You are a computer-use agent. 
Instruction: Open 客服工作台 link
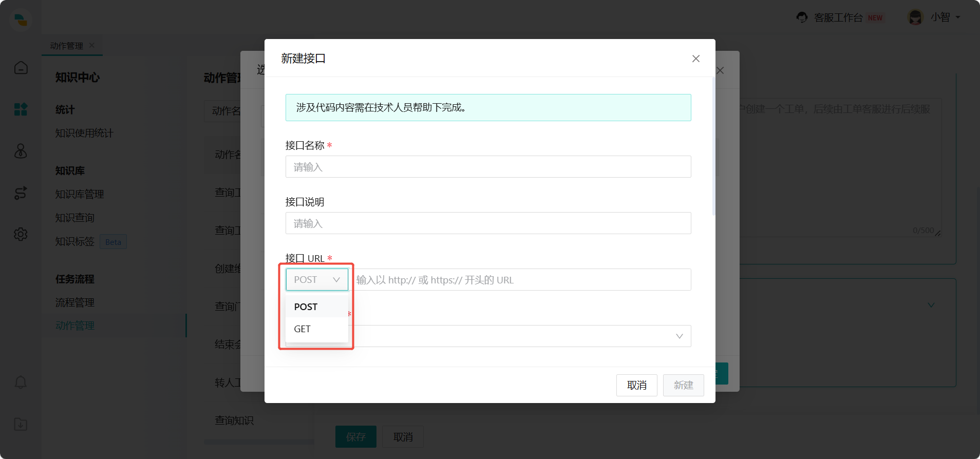(838, 17)
